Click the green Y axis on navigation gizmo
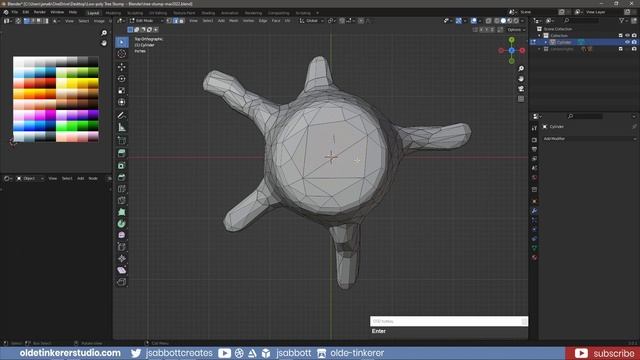 tap(511, 40)
